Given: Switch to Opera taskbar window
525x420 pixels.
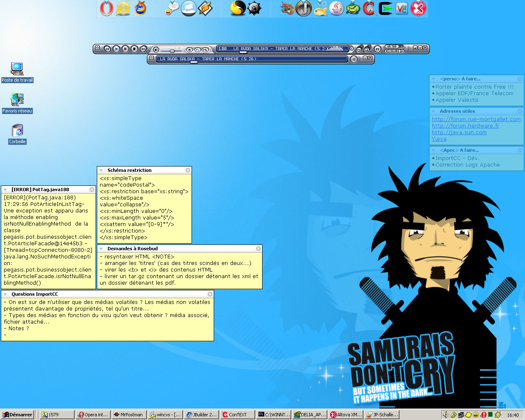Looking at the screenshot, I should tap(94, 415).
